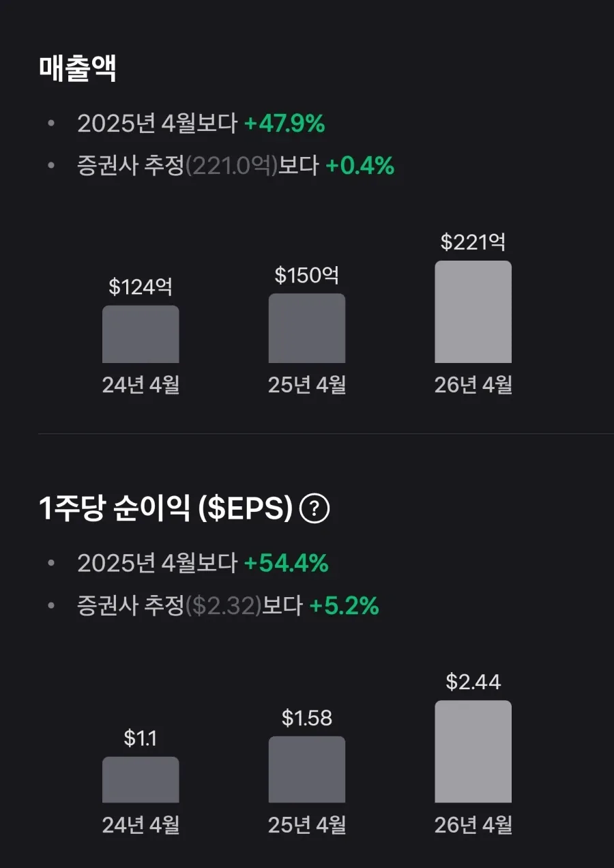The image size is (614, 868).
Task: Tap the $221억 revenue bar for 26년 4월
Action: [x=473, y=312]
